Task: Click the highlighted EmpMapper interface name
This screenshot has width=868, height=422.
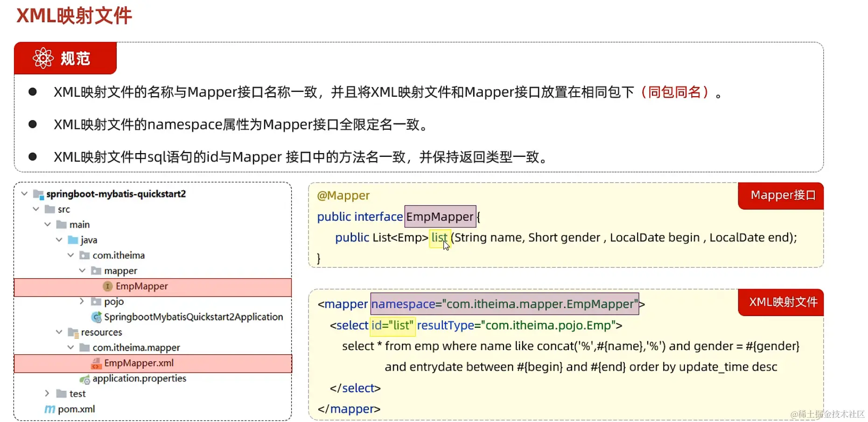Action: [x=440, y=217]
